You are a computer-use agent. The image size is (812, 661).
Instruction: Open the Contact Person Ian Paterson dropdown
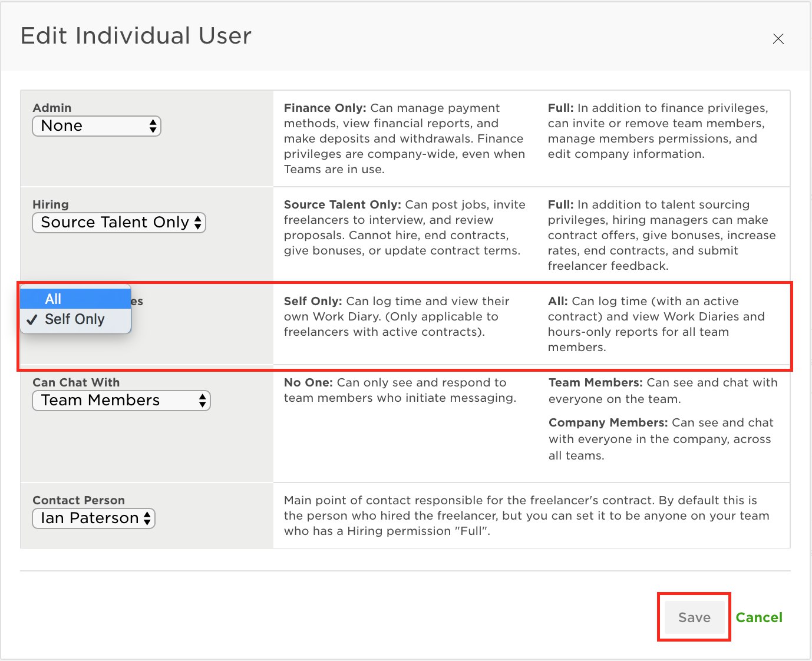94,518
